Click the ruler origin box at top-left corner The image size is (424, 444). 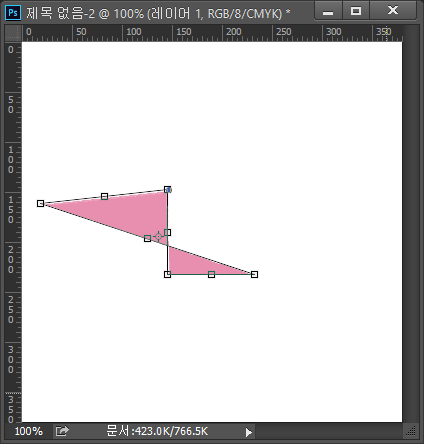click(13, 33)
